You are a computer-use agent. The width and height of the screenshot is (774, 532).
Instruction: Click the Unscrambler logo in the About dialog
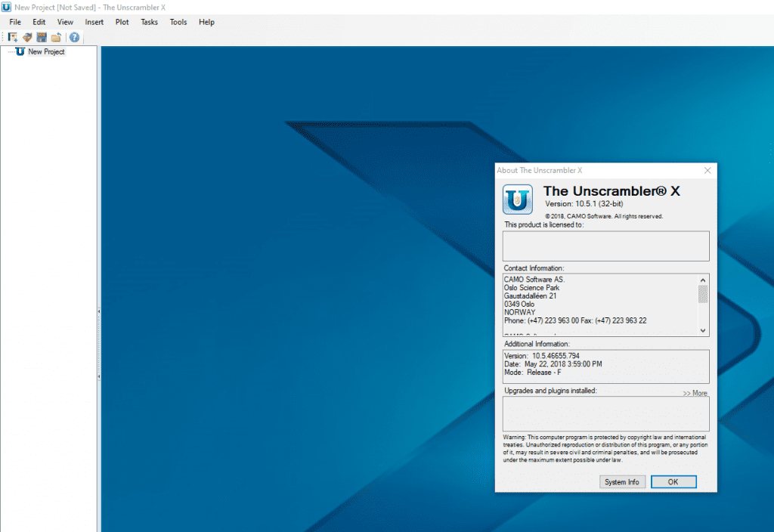pyautogui.click(x=518, y=199)
